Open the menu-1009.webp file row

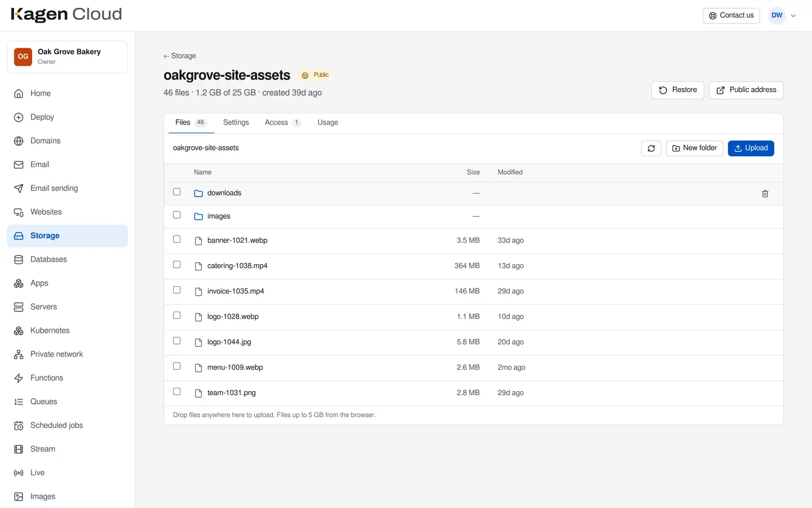(474, 368)
